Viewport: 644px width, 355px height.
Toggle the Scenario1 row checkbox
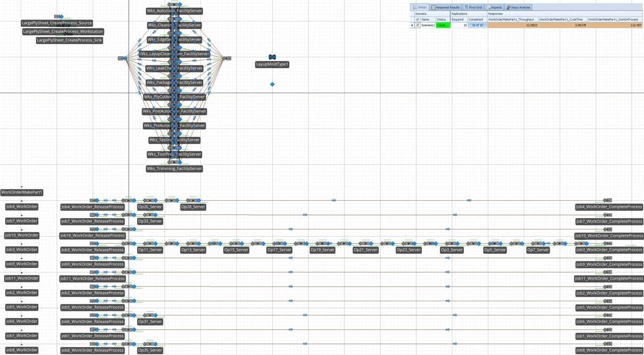click(418, 25)
